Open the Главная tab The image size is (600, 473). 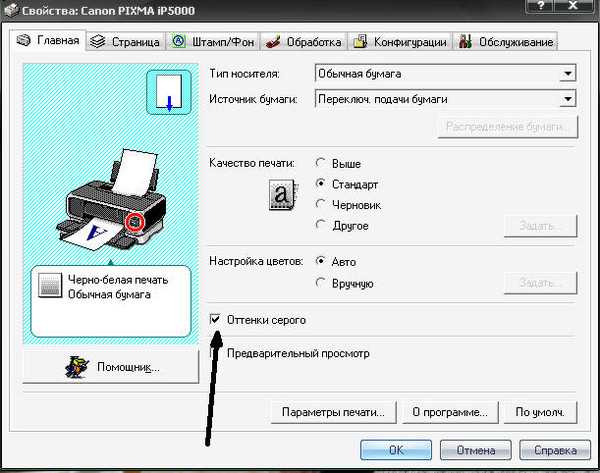point(48,40)
